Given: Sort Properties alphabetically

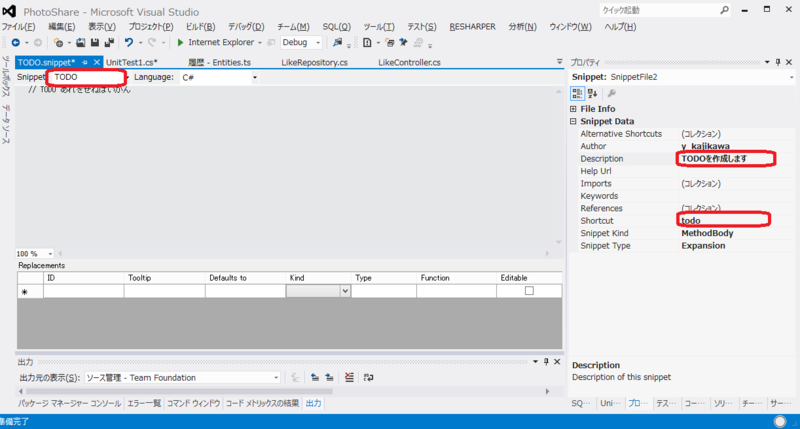Looking at the screenshot, I should (x=592, y=93).
